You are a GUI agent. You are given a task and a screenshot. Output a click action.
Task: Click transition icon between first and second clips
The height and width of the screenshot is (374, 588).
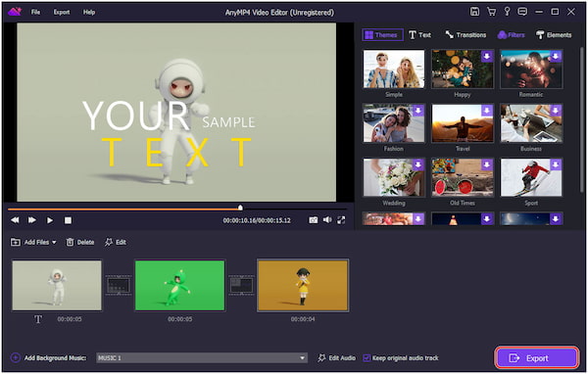coord(119,286)
